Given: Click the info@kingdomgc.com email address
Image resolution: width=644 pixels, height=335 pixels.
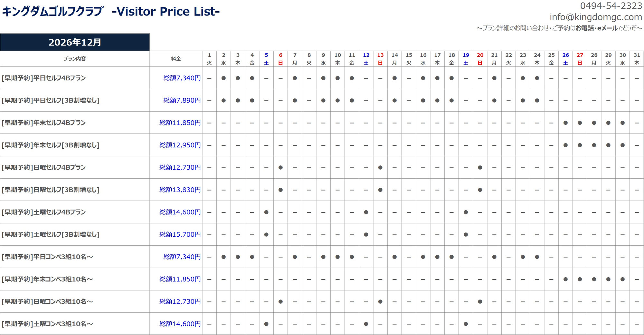Looking at the screenshot, I should 596,17.
